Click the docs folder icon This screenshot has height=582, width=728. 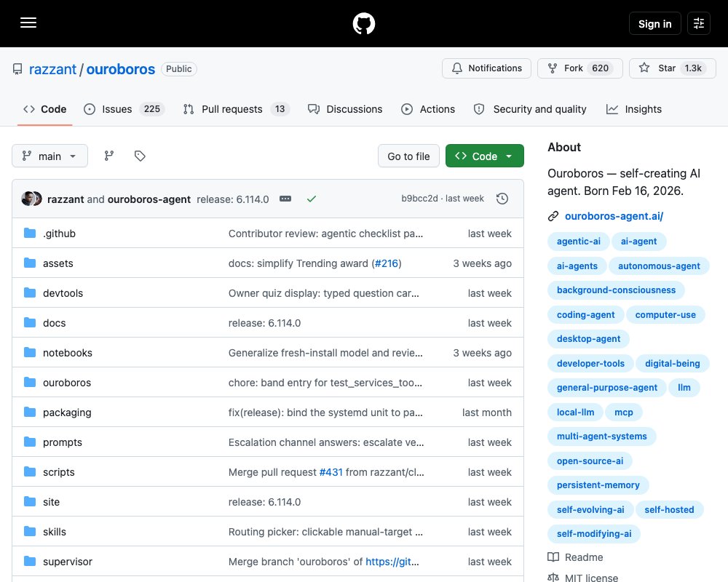(x=30, y=322)
